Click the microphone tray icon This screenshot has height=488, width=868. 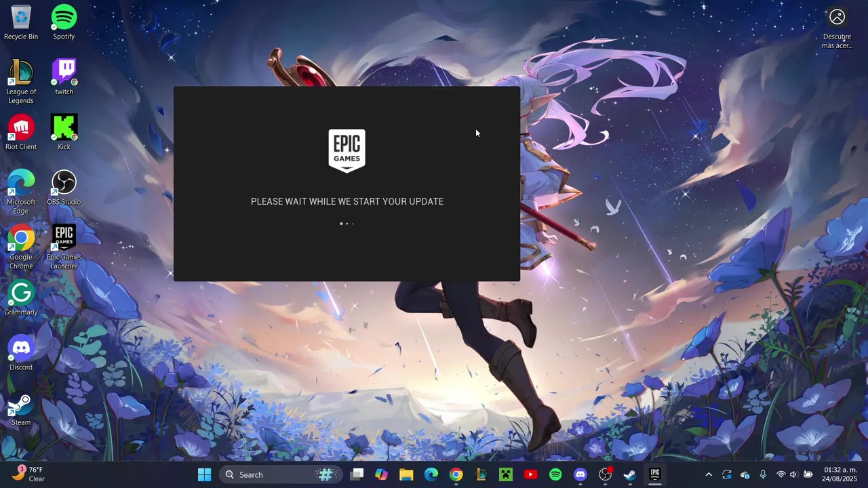tap(763, 474)
